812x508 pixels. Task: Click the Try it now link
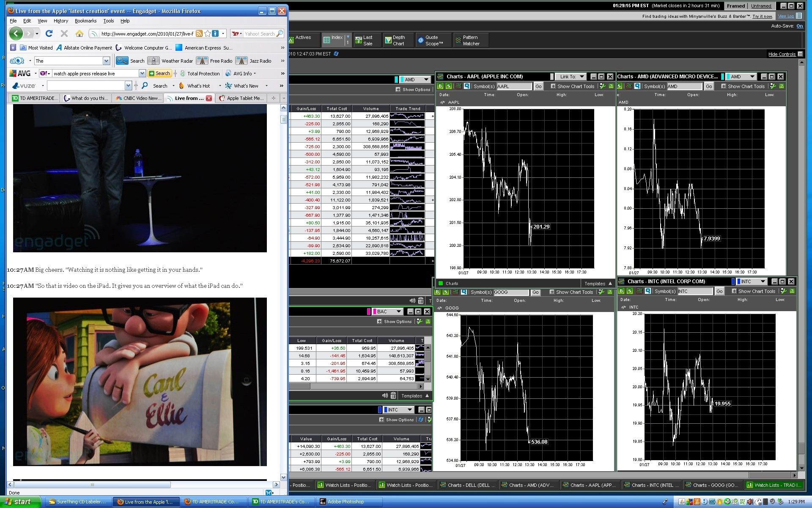click(762, 17)
